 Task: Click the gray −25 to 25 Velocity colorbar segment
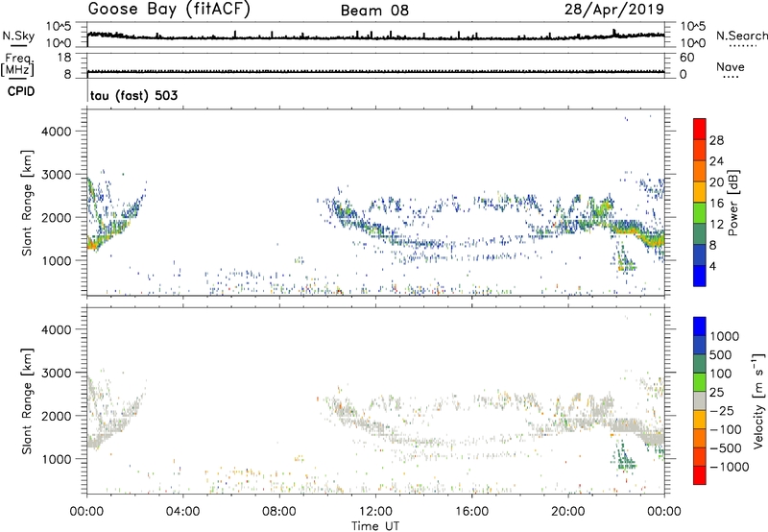tap(700, 400)
